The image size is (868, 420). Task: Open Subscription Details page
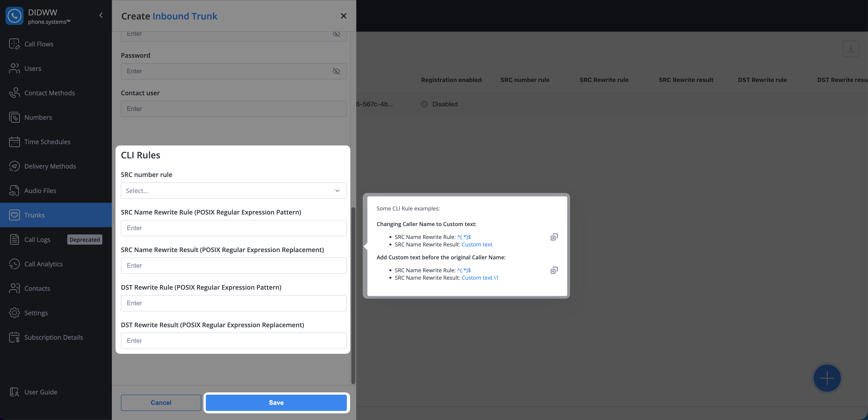click(54, 337)
